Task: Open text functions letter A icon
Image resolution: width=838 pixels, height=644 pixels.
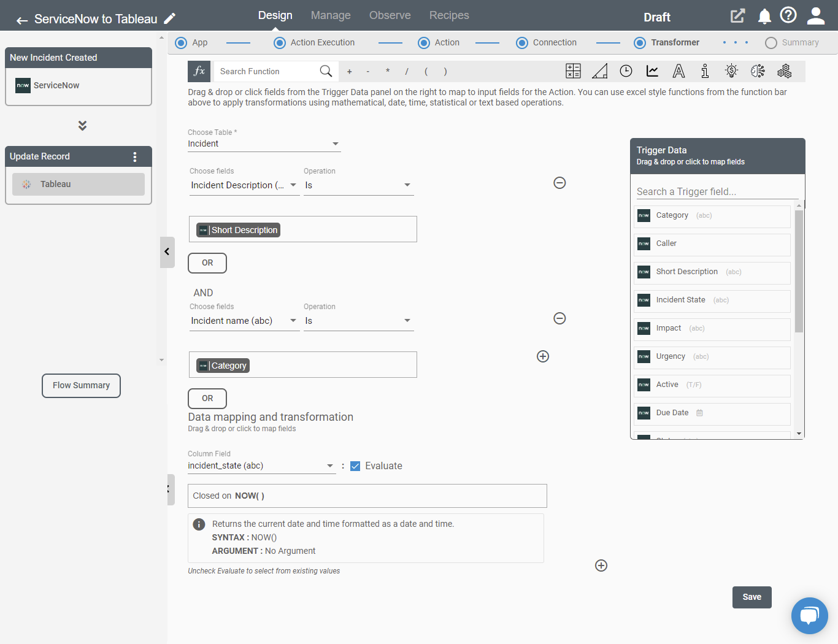Action: [x=678, y=71]
